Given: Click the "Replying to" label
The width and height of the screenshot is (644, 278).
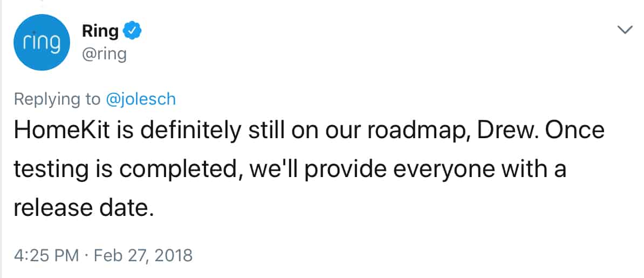Looking at the screenshot, I should pos(57,99).
